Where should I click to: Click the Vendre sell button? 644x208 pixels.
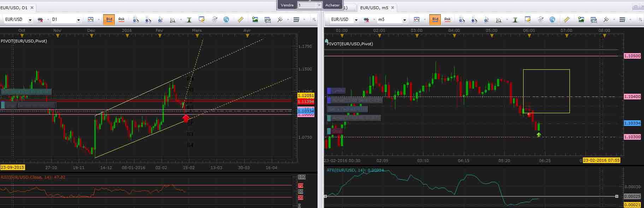pos(287,5)
